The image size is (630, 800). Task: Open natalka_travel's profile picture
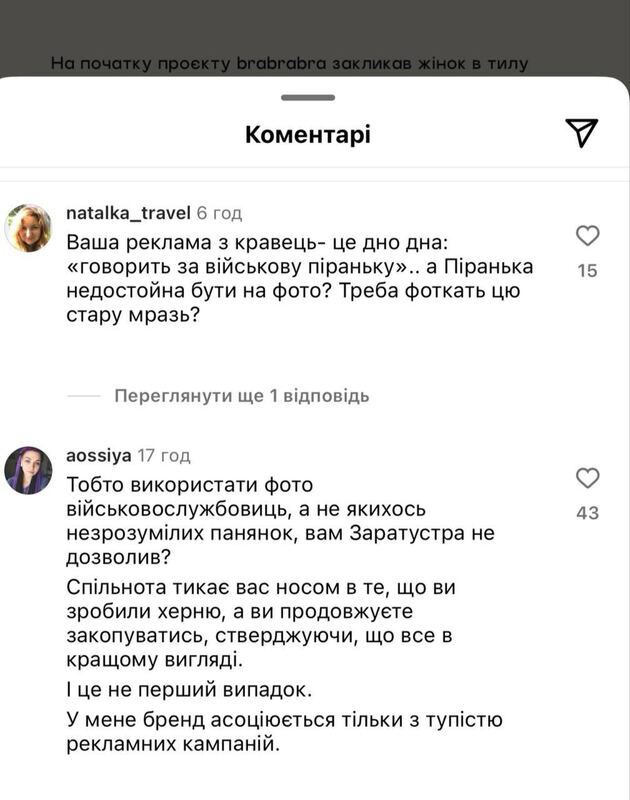(28, 228)
